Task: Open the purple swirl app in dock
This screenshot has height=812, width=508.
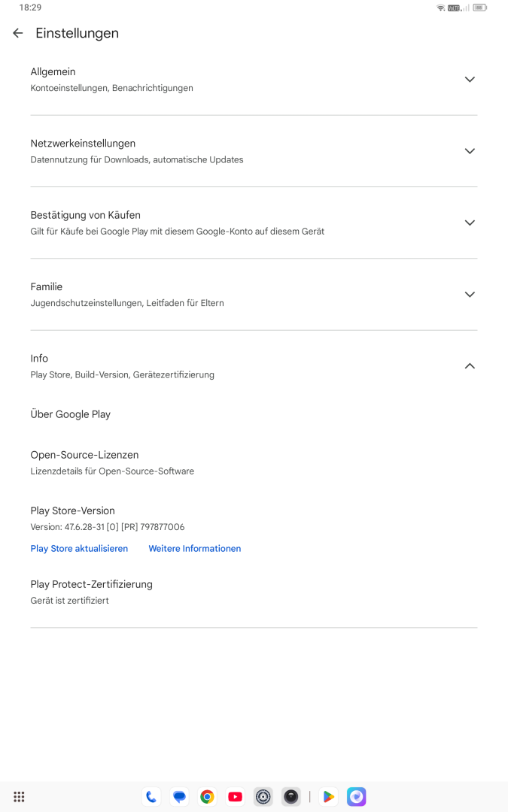Action: tap(357, 796)
